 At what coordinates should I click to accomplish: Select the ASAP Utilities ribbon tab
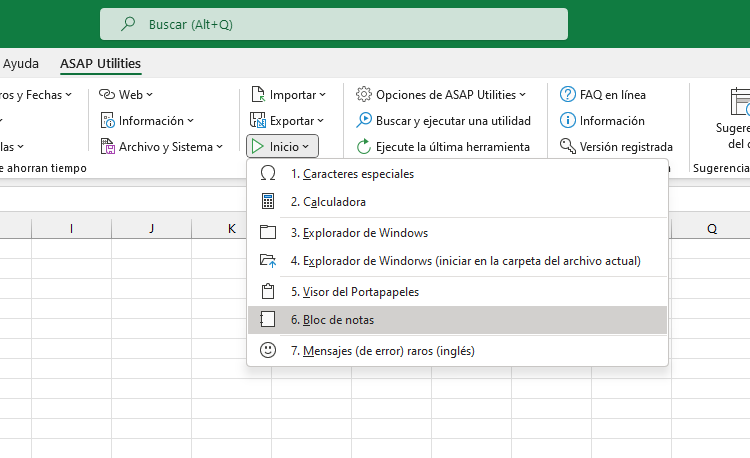pyautogui.click(x=100, y=64)
